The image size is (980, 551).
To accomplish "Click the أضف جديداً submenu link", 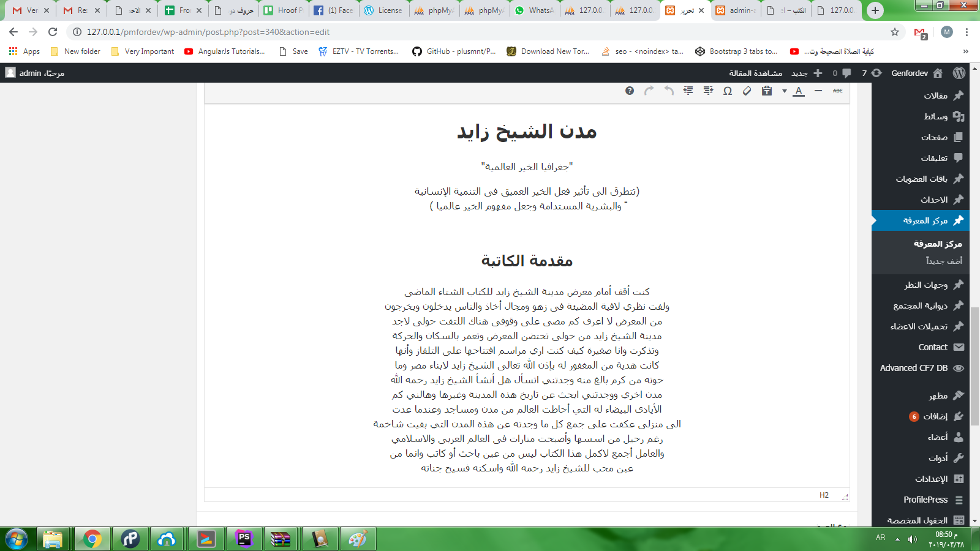I will [x=944, y=260].
